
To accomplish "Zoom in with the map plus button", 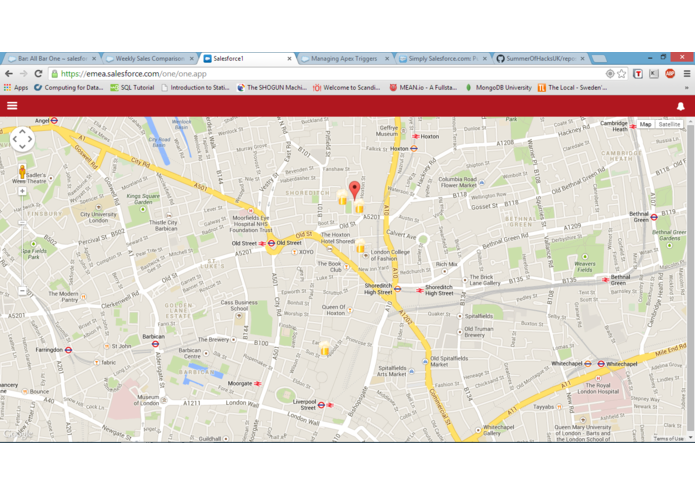I will [22, 191].
